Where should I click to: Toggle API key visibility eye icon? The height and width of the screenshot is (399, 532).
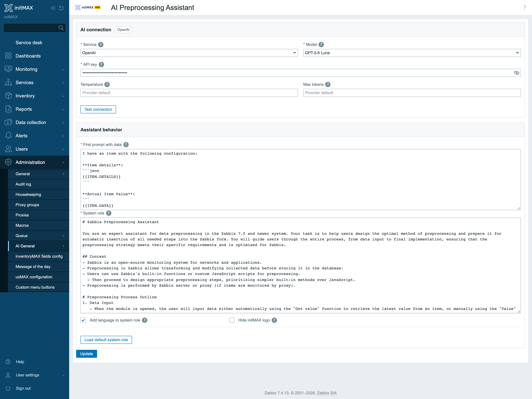pyautogui.click(x=516, y=73)
